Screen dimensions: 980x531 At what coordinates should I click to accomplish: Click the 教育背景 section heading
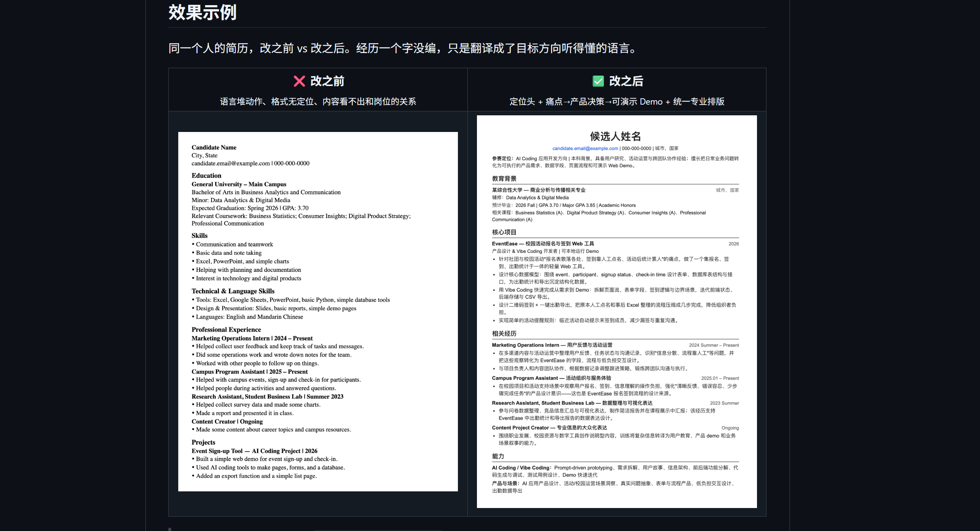[504, 179]
